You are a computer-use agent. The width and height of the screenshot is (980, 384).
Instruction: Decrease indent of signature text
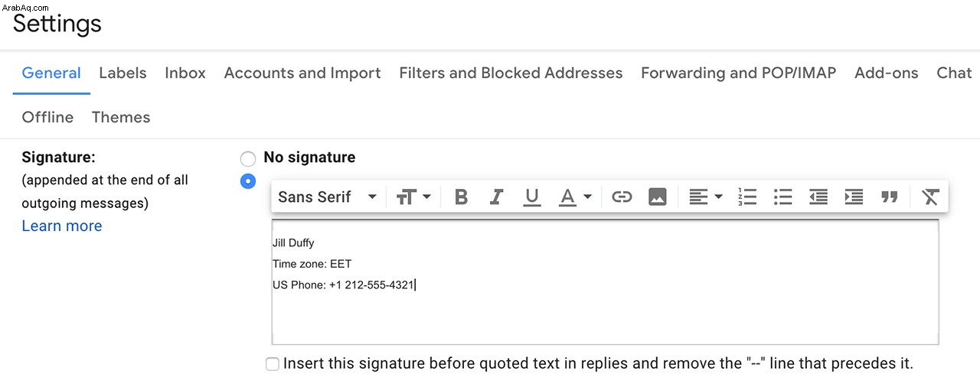818,197
